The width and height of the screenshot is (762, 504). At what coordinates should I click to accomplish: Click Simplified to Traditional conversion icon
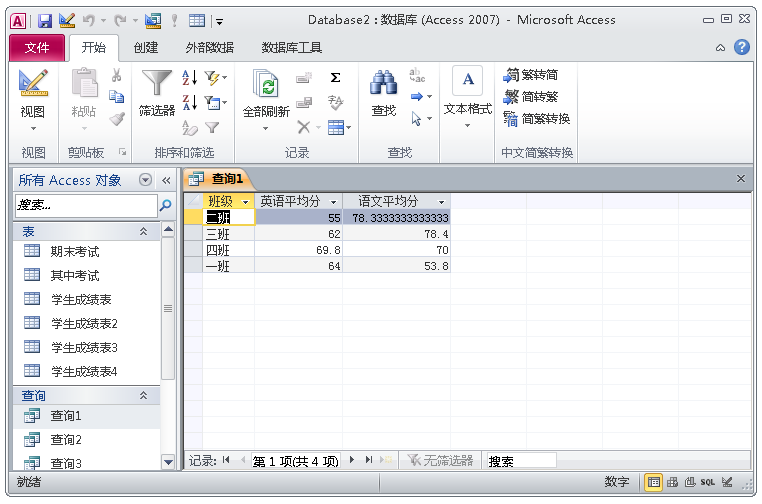click(x=511, y=97)
